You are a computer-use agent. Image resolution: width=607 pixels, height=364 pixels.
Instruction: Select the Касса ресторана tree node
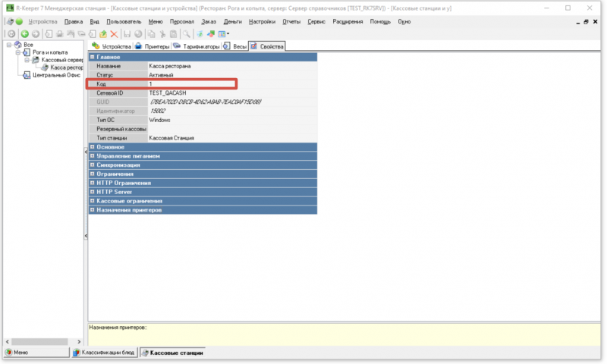[x=66, y=67]
